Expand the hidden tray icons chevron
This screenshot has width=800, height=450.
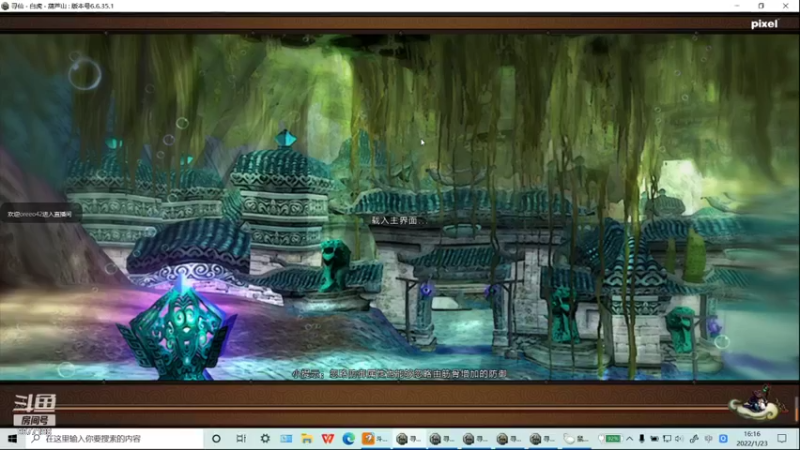click(630, 439)
